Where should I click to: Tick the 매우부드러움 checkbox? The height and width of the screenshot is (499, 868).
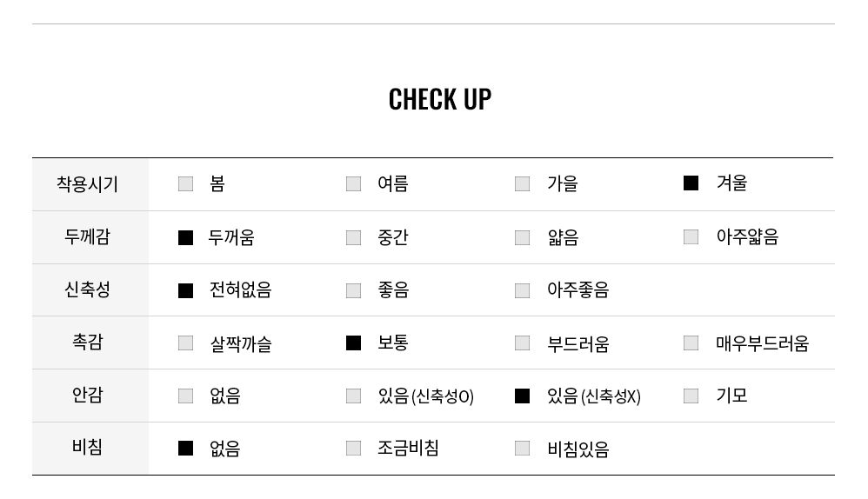(x=691, y=343)
